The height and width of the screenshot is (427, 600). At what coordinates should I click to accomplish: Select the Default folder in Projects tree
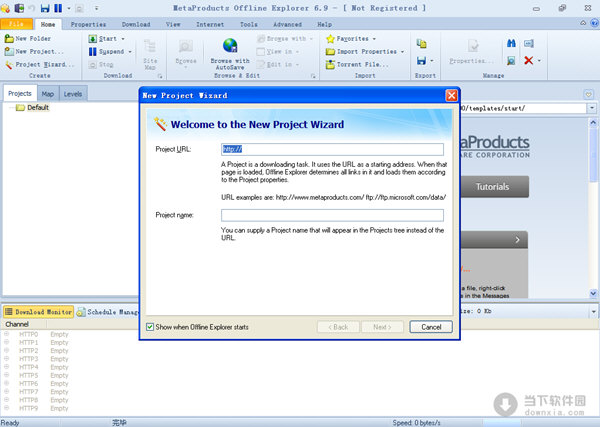pos(33,108)
